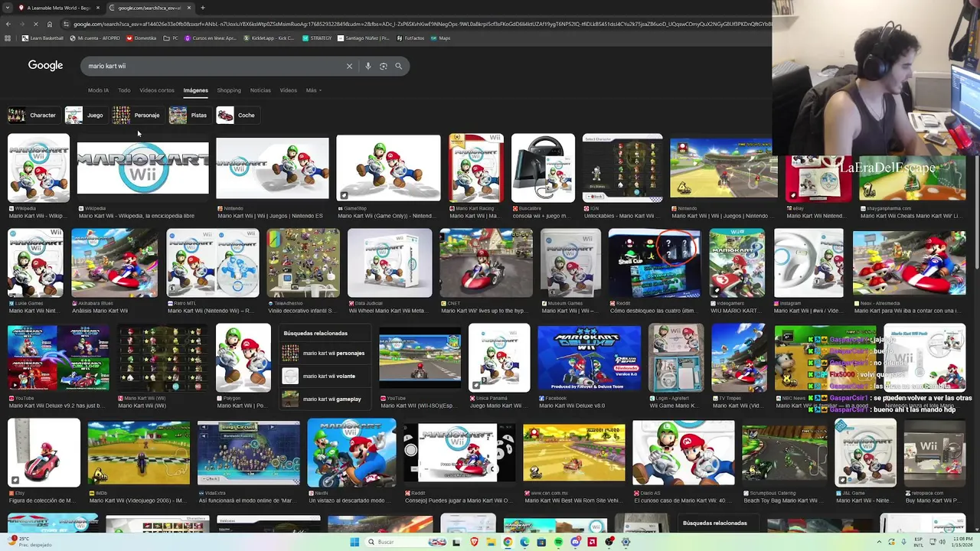Image resolution: width=980 pixels, height=551 pixels.
Task: Switch to Videos cortos tab
Action: [x=157, y=90]
